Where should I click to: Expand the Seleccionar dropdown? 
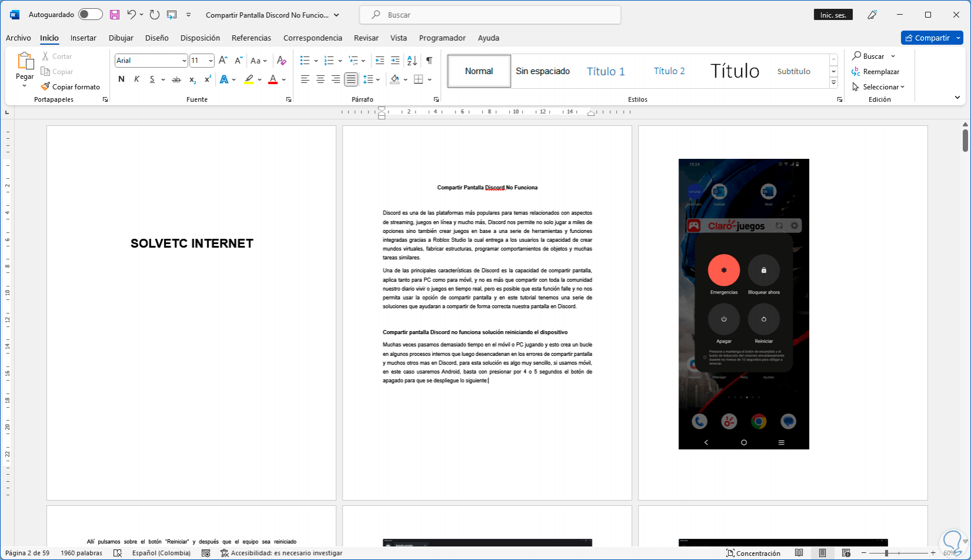coord(883,87)
